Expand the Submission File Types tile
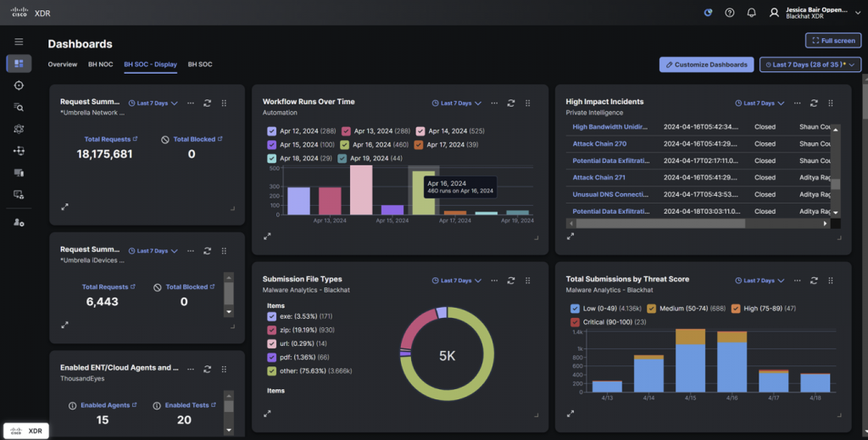 [267, 414]
